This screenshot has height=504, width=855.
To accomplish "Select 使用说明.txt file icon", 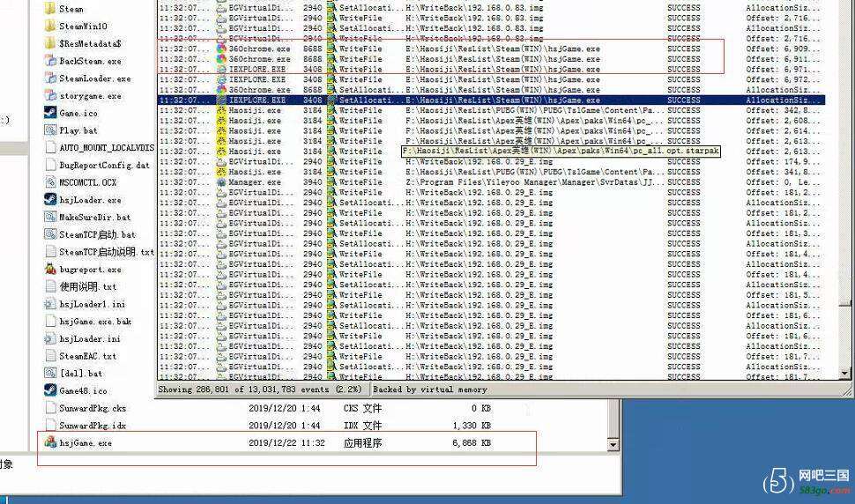I will click(50, 286).
